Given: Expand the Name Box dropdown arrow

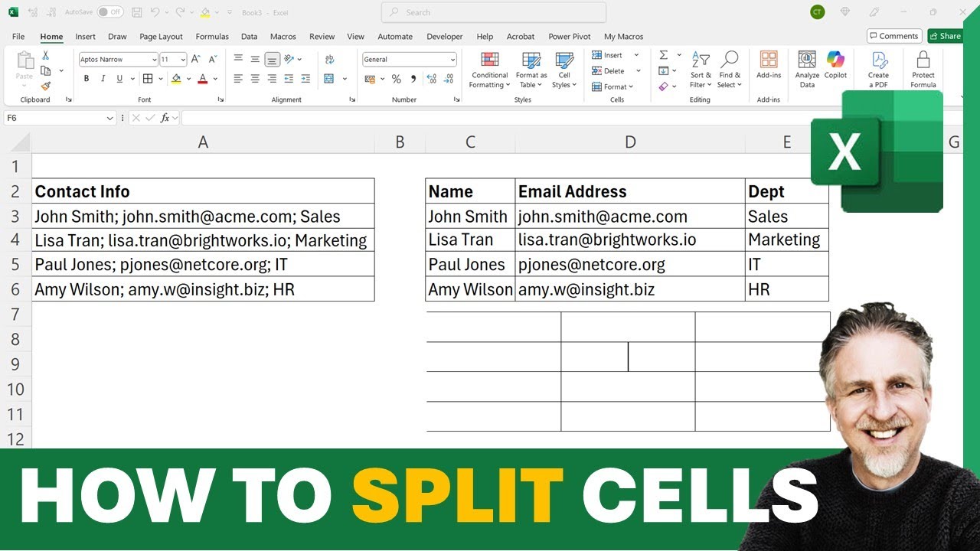Looking at the screenshot, I should pyautogui.click(x=110, y=118).
